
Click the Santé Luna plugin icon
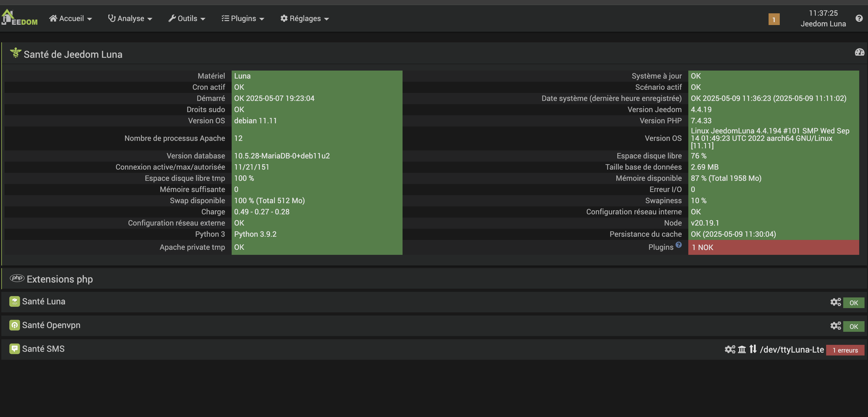coord(14,301)
